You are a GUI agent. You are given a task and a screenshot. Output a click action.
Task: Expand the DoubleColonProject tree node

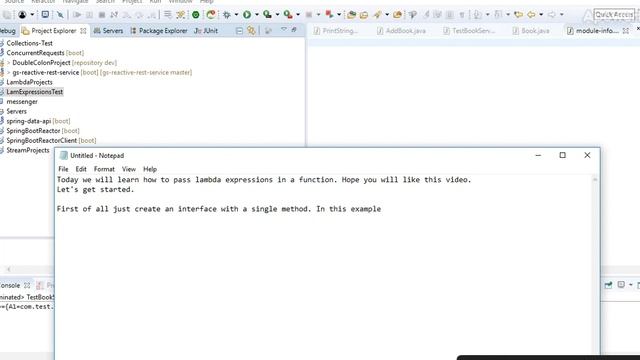(9, 62)
